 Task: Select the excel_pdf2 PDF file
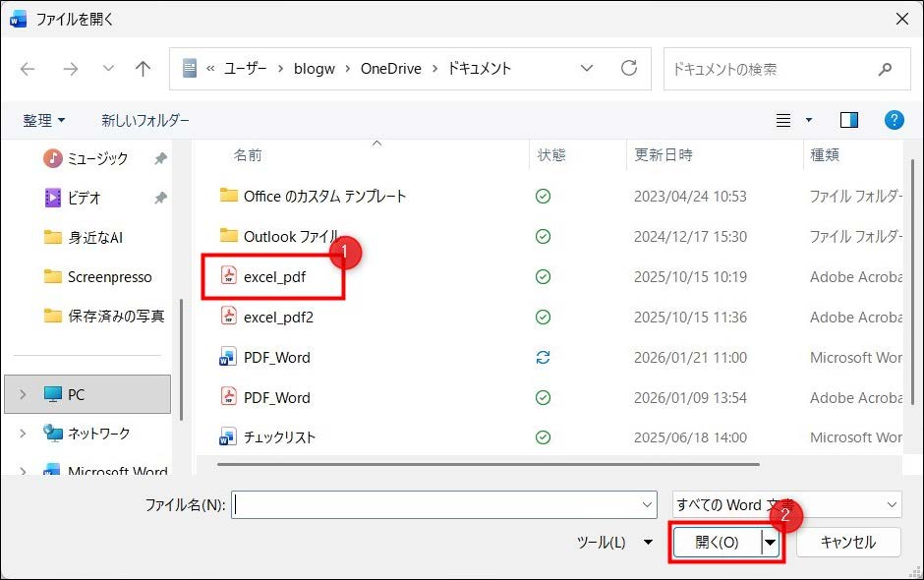tap(274, 317)
